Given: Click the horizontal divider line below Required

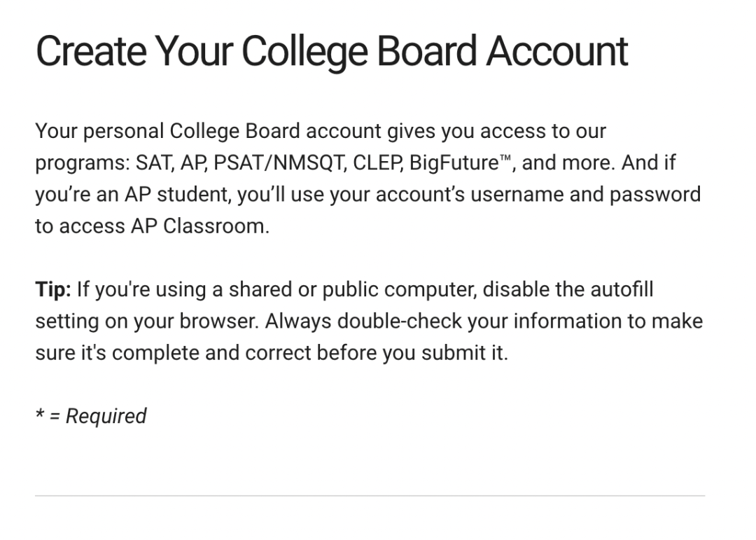Looking at the screenshot, I should pyautogui.click(x=370, y=496).
